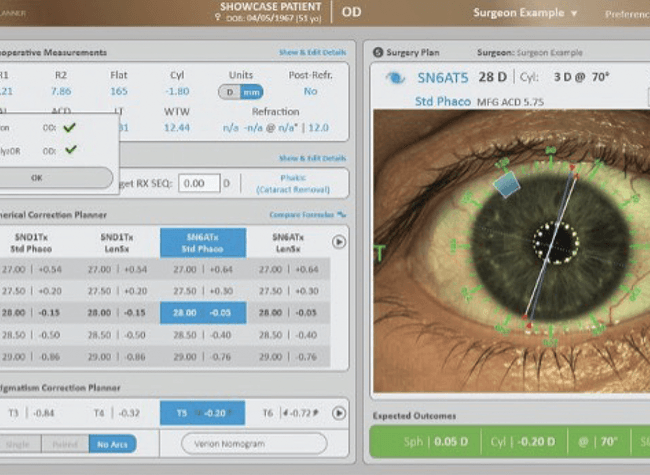This screenshot has height=475, width=650.
Task: Select the No Arcs option
Action: [x=112, y=443]
